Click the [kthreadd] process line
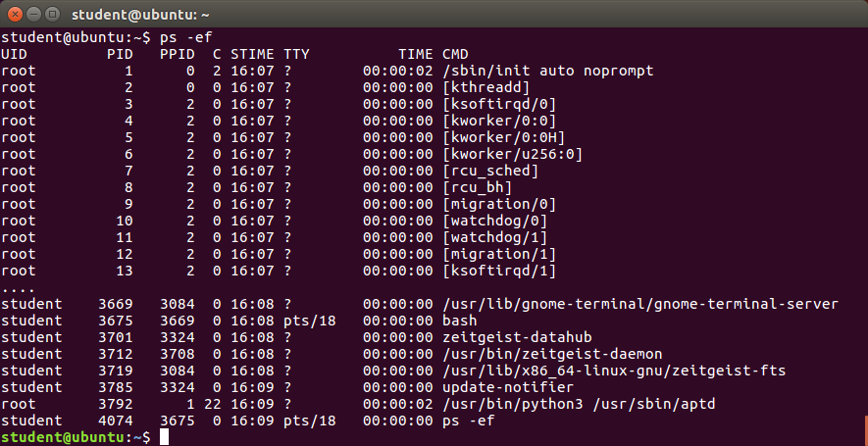Screen dimensions: 868x446 (x=434, y=87)
